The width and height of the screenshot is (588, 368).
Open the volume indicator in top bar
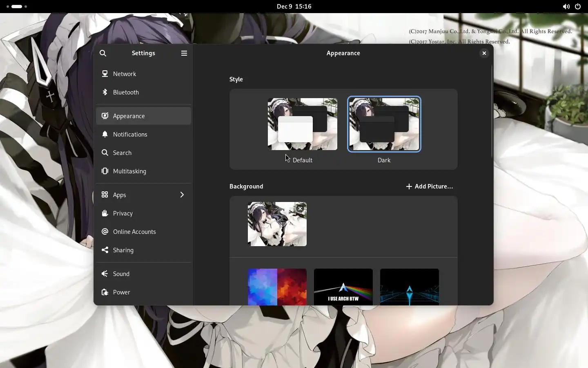point(566,7)
